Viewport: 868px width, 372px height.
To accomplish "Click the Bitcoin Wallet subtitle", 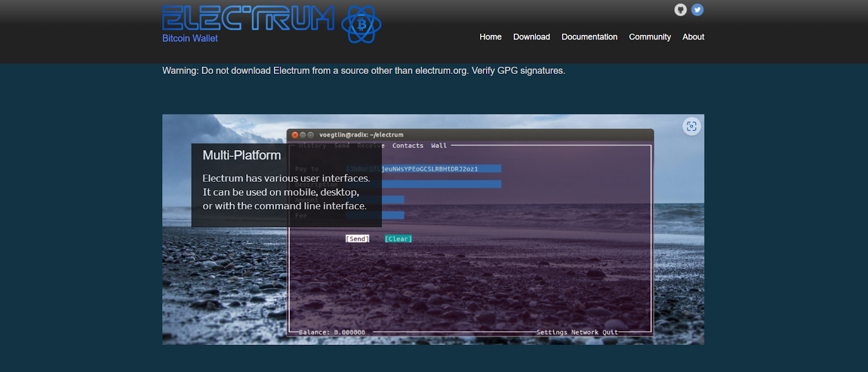I will point(190,39).
